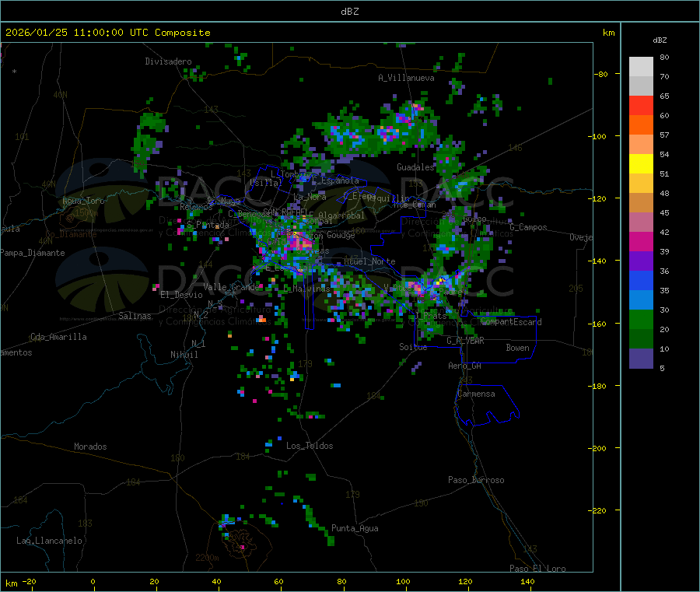Click the -200 tick on the right axis
700x592 pixels.
pos(597,448)
